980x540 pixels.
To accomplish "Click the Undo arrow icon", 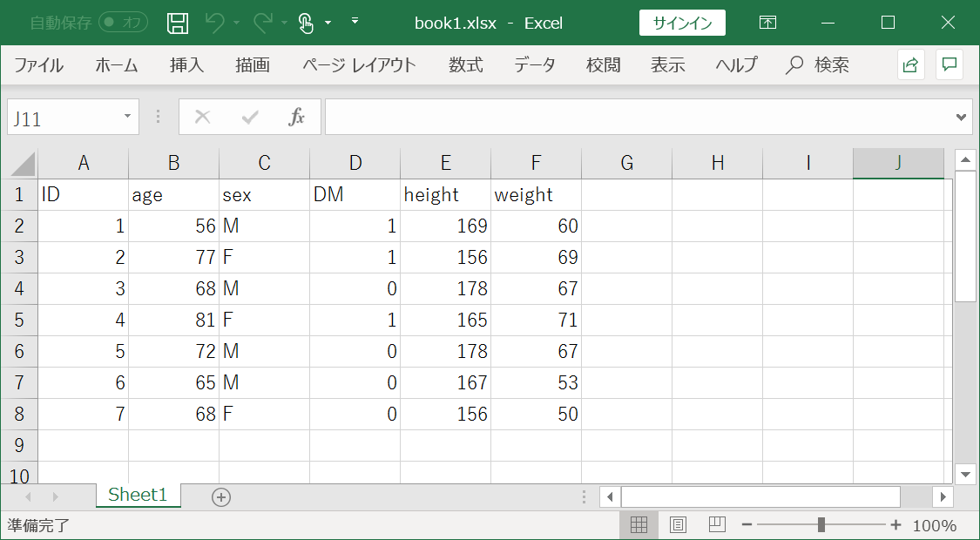I will tap(215, 23).
